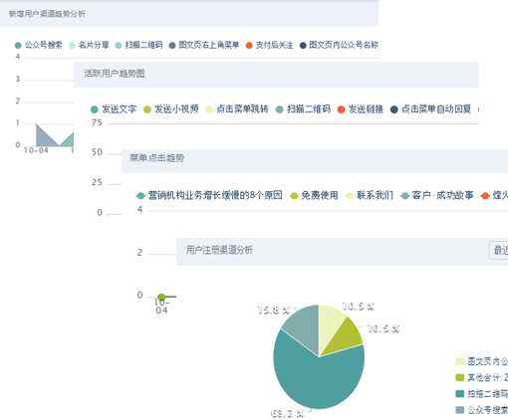508x420 pixels.
Task: Toggle 名片分享 legend marker
Action: click(72, 46)
